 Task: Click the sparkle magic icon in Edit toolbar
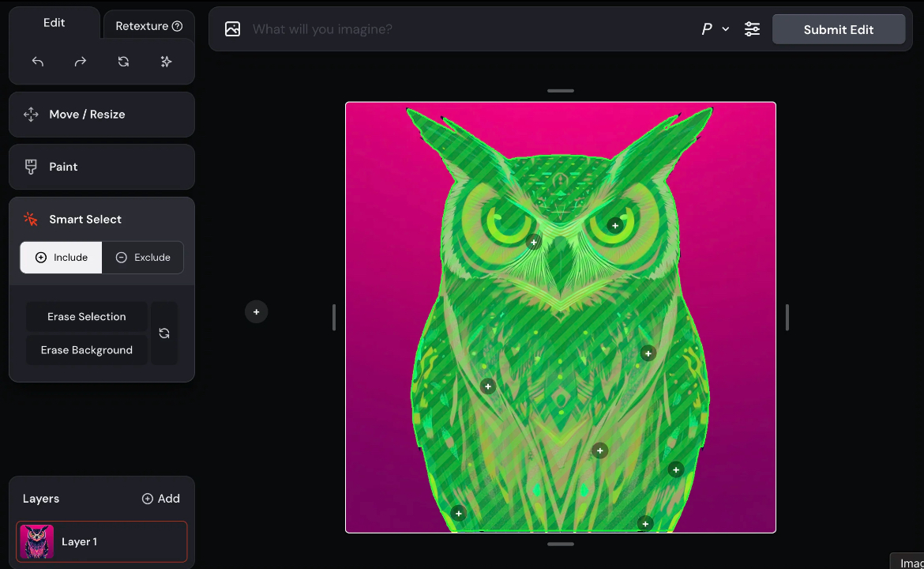click(166, 62)
